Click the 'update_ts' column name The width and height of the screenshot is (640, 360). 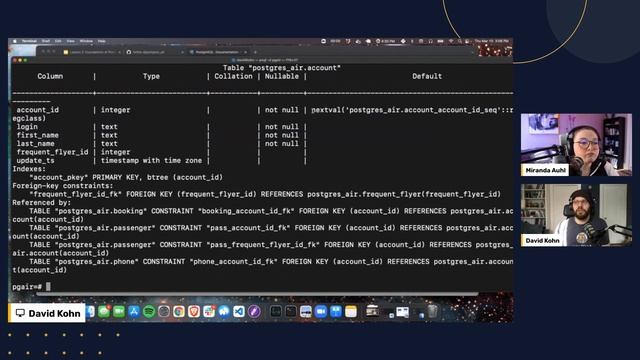(x=35, y=160)
